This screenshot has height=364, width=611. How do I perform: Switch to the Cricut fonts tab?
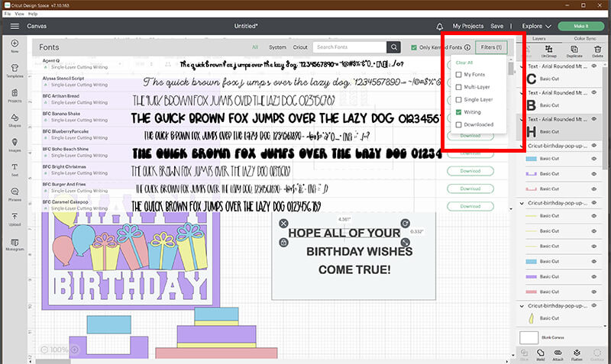click(300, 47)
